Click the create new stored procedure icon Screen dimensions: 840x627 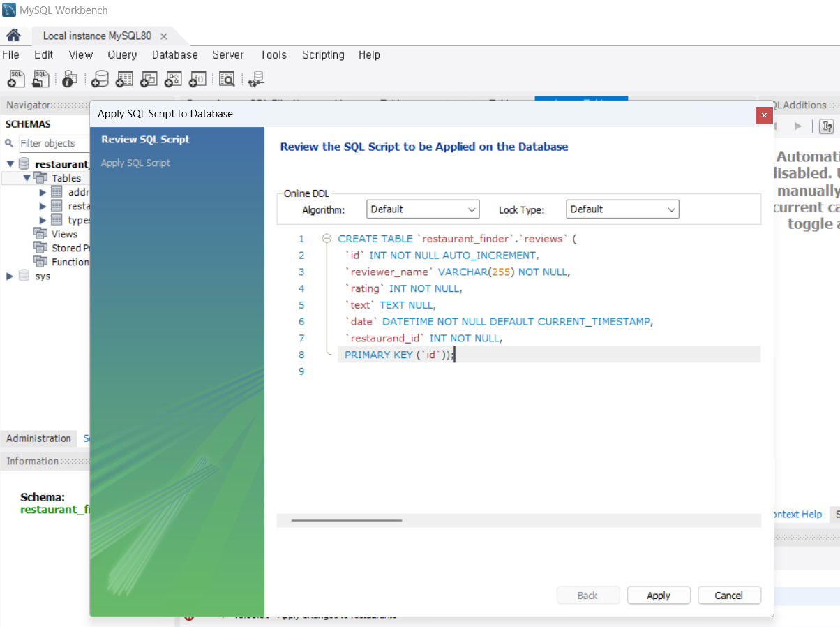[x=173, y=79]
